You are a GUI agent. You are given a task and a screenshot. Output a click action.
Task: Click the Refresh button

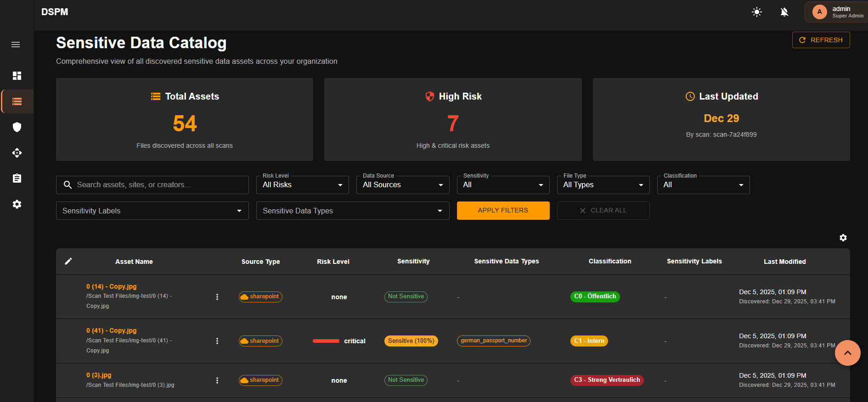(x=821, y=40)
